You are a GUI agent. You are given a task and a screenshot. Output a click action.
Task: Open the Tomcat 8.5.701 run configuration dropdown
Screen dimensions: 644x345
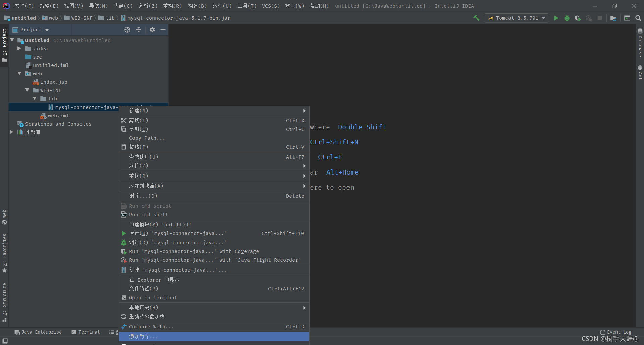coord(517,18)
